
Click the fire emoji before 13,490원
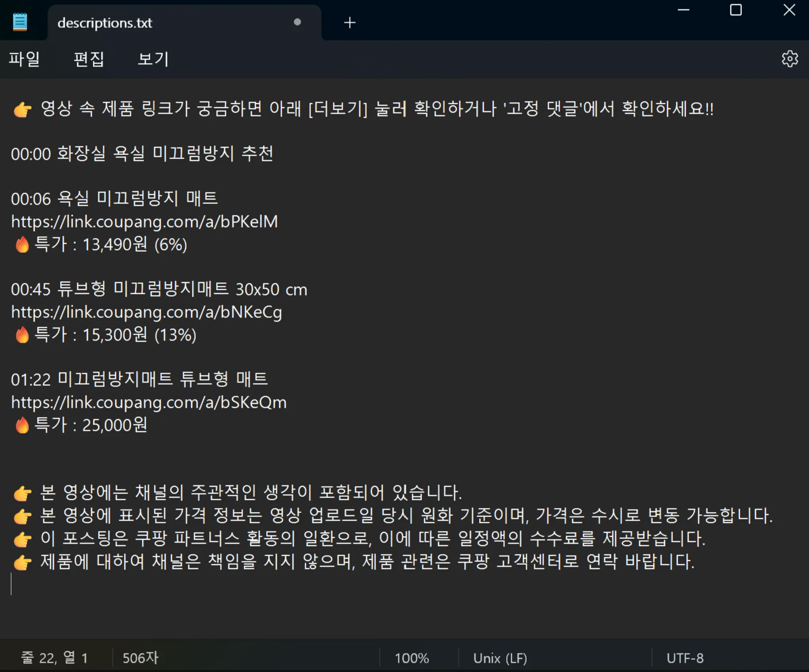22,245
